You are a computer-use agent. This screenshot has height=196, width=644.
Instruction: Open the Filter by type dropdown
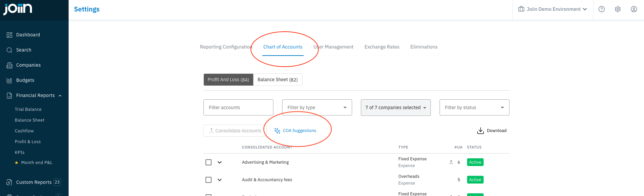click(x=317, y=107)
